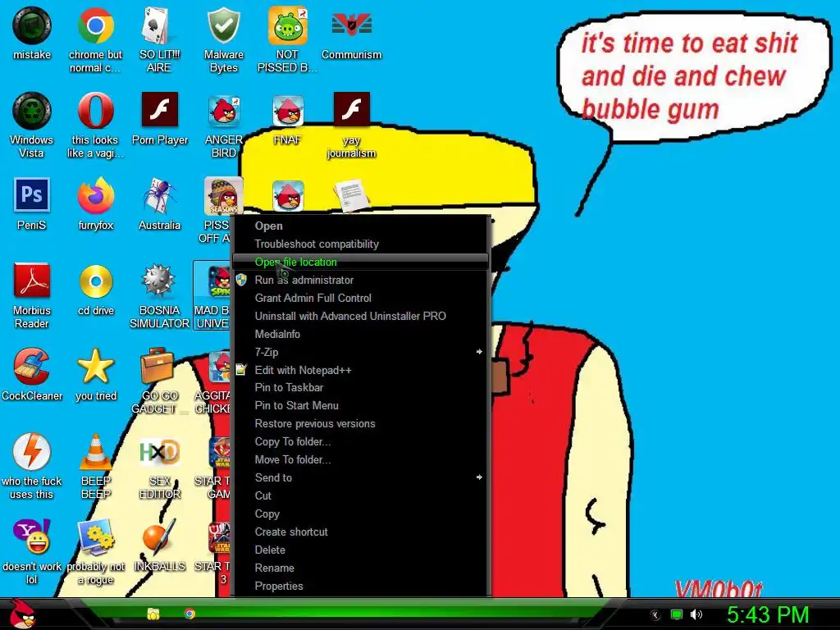Expand the Send to submenu
The width and height of the screenshot is (840, 630).
(361, 478)
